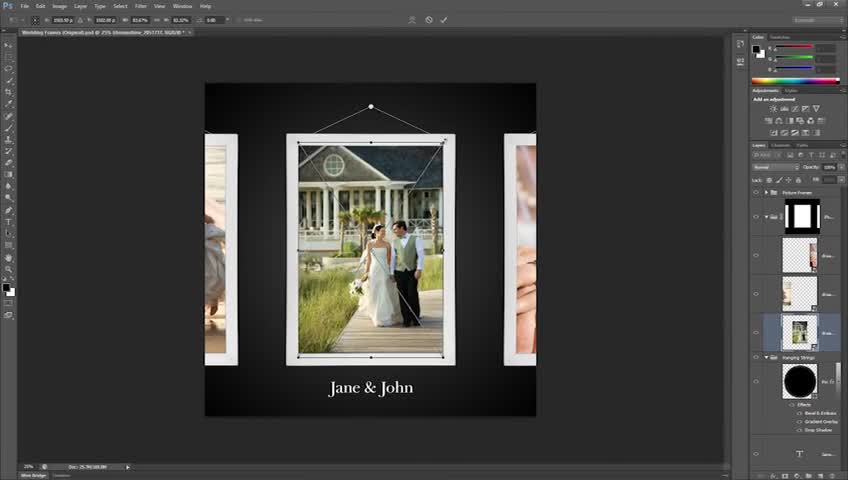The width and height of the screenshot is (848, 480).
Task: Select the Blur tool
Action: point(8,186)
